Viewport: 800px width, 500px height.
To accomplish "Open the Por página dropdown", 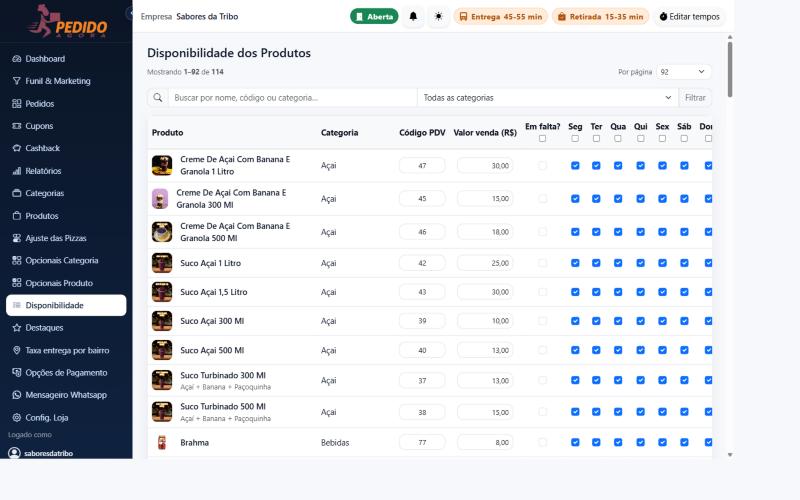I will tap(683, 72).
